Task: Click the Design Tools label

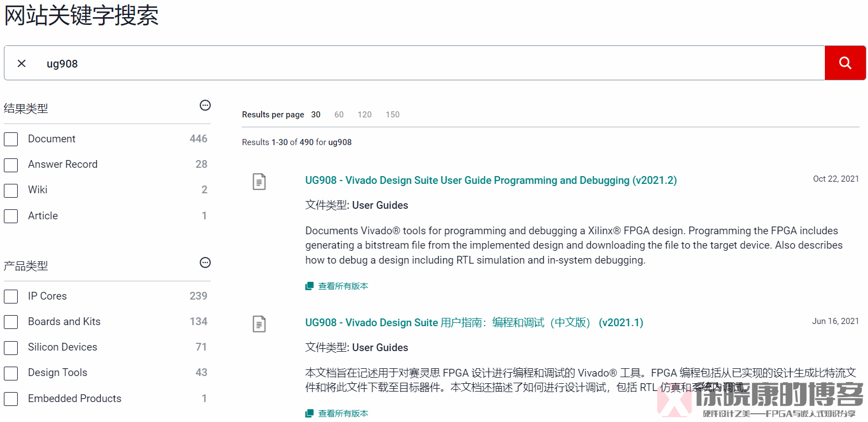Action: click(58, 373)
